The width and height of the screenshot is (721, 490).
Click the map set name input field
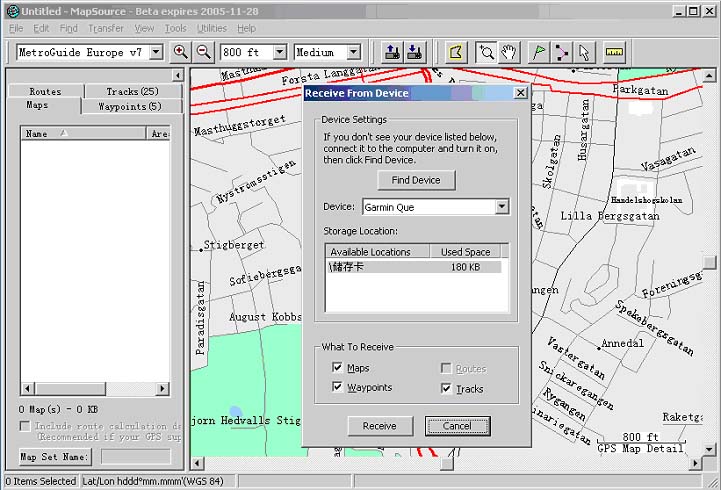136,456
